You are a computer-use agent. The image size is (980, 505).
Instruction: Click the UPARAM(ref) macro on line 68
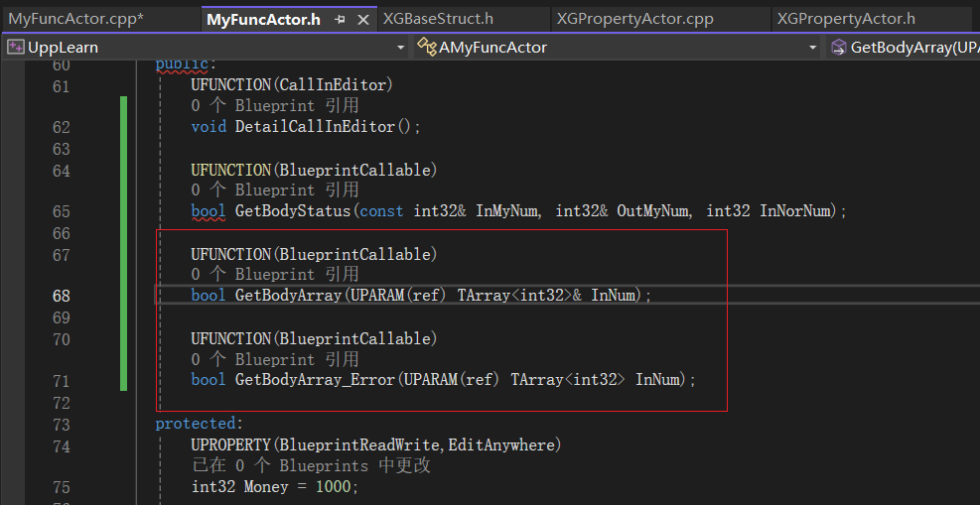tap(399, 296)
